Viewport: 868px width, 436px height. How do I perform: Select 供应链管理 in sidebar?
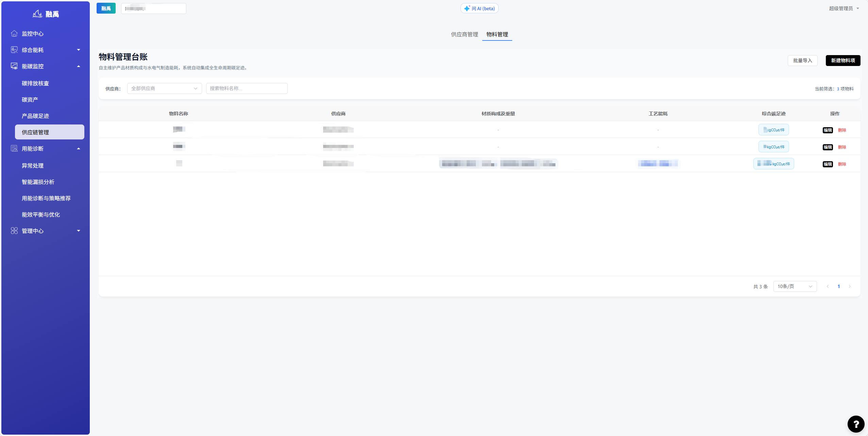50,132
